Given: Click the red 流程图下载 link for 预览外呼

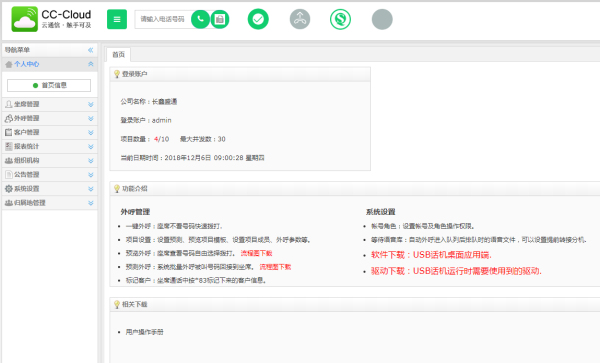Looking at the screenshot, I should (x=256, y=253).
